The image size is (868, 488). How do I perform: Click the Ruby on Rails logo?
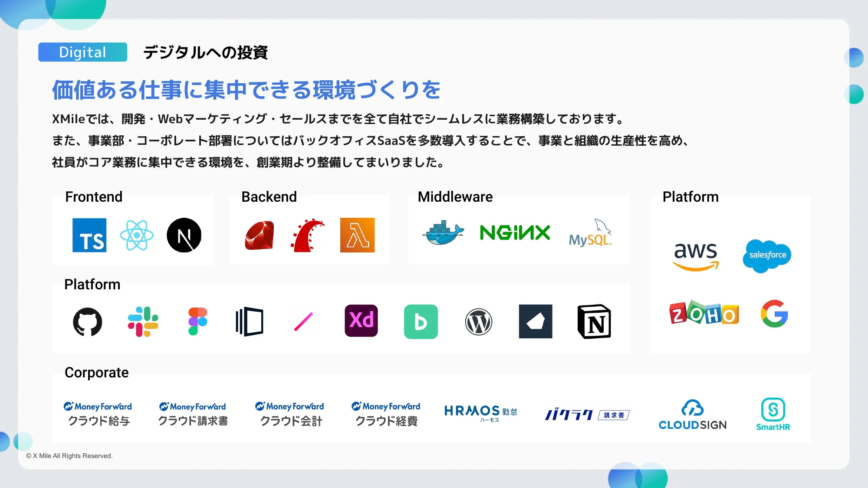point(307,236)
